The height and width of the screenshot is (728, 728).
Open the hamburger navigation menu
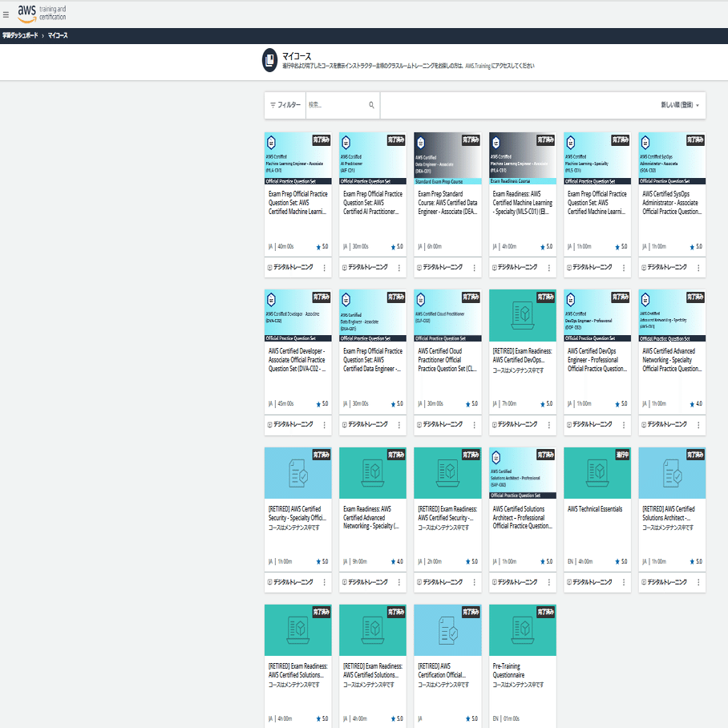pyautogui.click(x=6, y=15)
